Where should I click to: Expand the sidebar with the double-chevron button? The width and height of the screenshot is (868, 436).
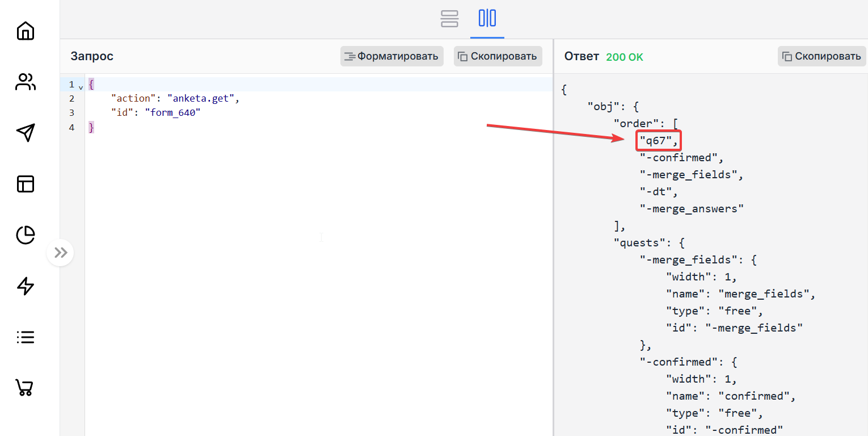(60, 252)
